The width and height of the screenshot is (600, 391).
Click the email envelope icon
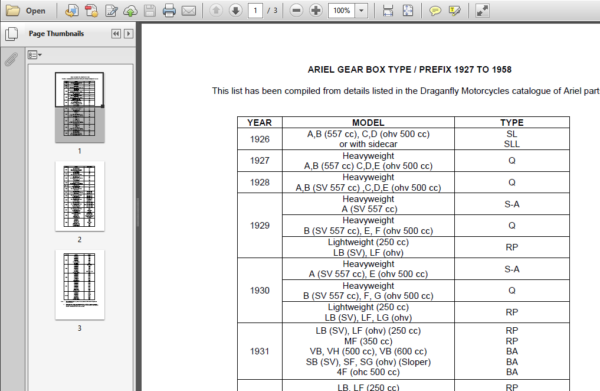coord(188,11)
